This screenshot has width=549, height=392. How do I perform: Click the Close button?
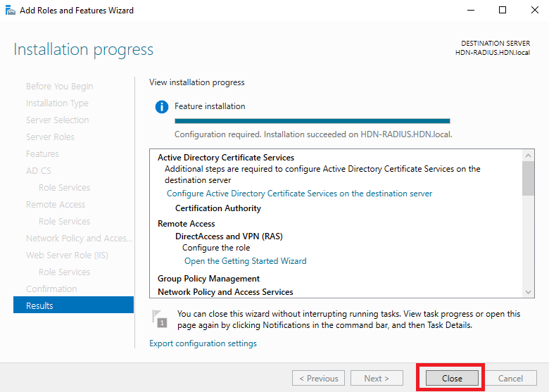click(x=452, y=379)
